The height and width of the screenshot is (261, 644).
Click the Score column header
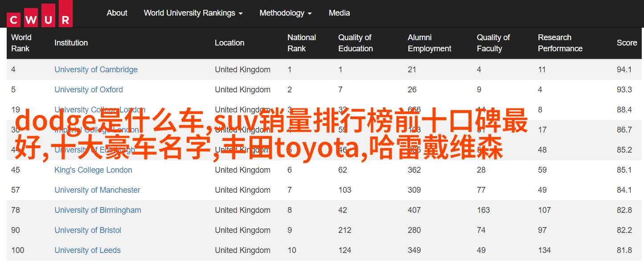pyautogui.click(x=627, y=43)
